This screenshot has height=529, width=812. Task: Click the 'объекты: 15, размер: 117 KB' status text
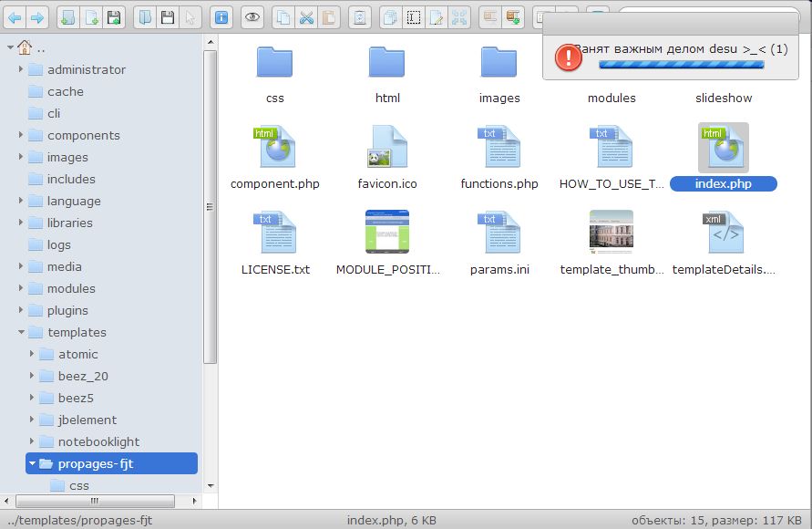pos(716,520)
